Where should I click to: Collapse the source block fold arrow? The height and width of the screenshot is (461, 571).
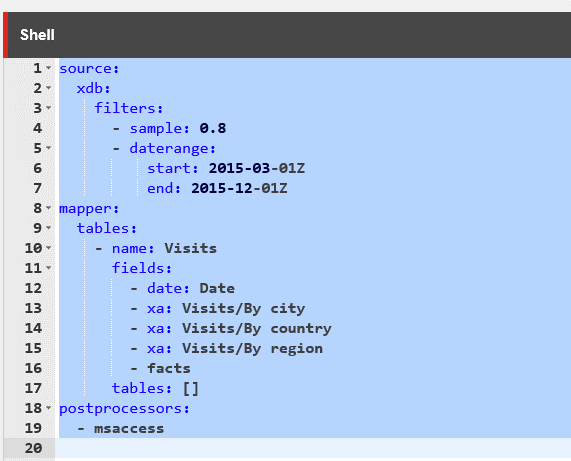[x=48, y=68]
